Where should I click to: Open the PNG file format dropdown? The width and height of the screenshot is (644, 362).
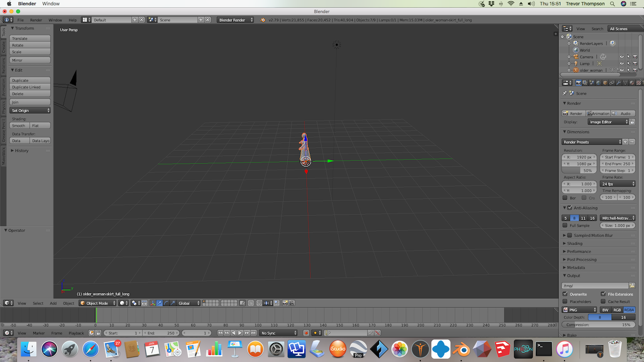coord(579,310)
